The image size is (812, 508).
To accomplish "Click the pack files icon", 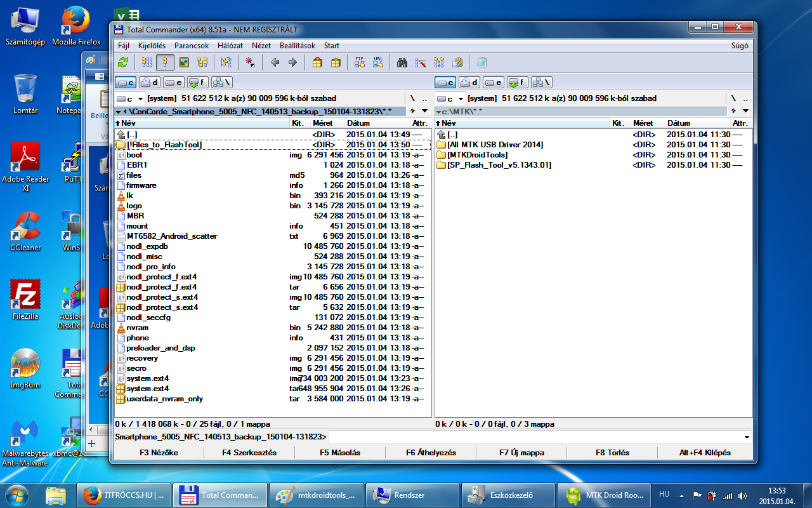I will (317, 62).
